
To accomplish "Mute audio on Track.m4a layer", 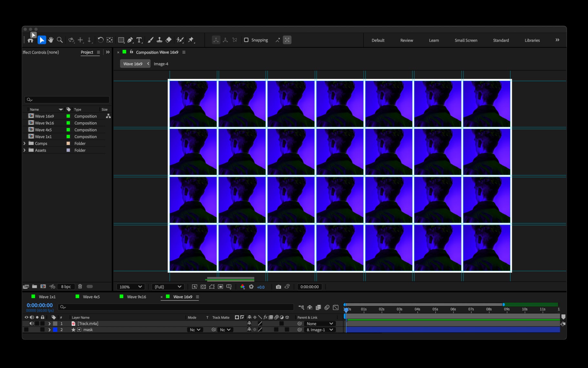I will 32,323.
